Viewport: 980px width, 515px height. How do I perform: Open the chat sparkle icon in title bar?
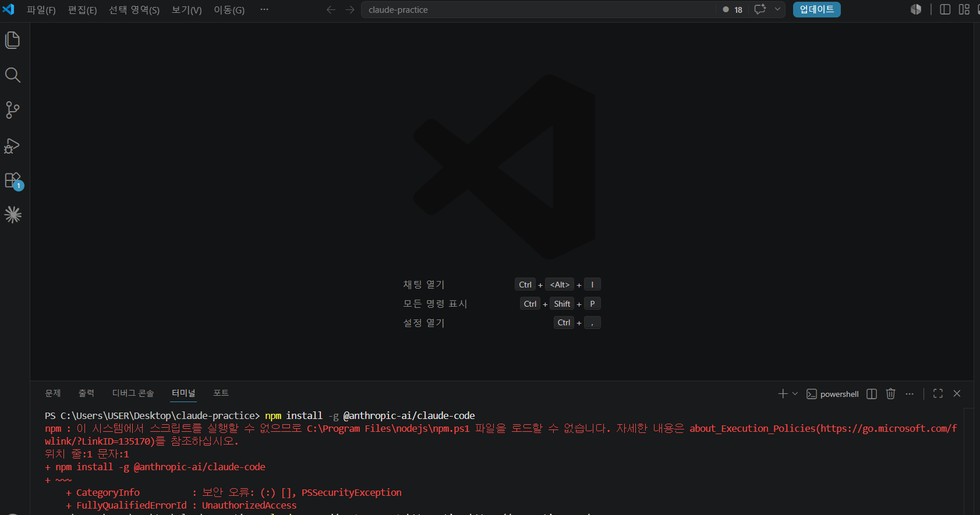(x=760, y=9)
